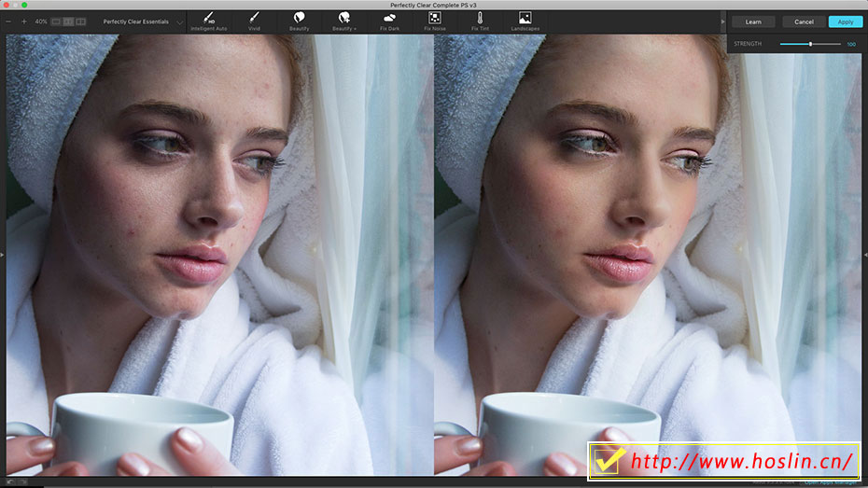Click the 40% zoom level

coord(41,21)
